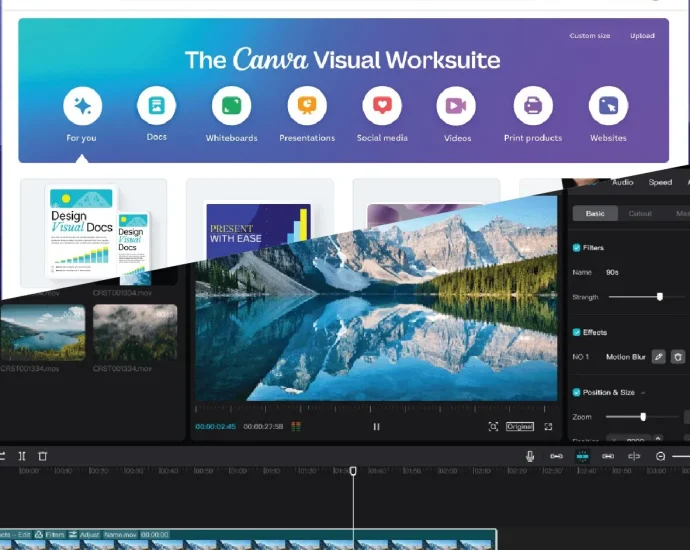
Task: Edit the Motion Blur effect with pencil icon
Action: (658, 357)
